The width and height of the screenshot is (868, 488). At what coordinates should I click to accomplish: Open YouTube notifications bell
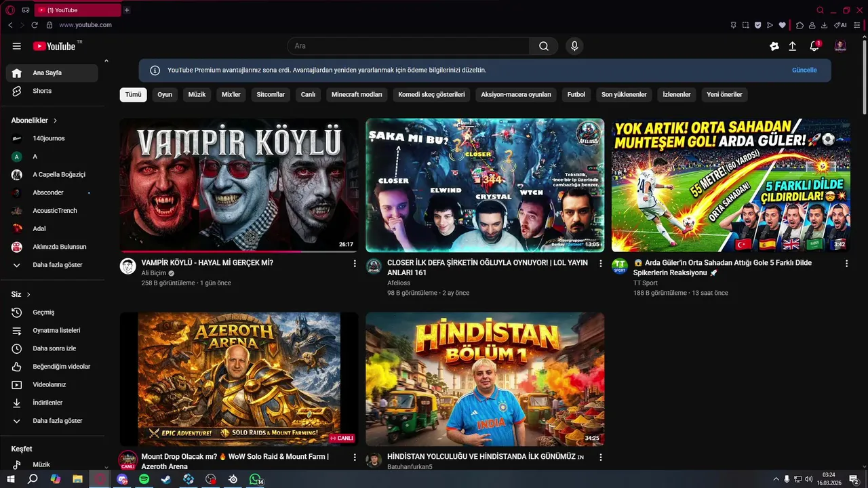[x=814, y=46]
